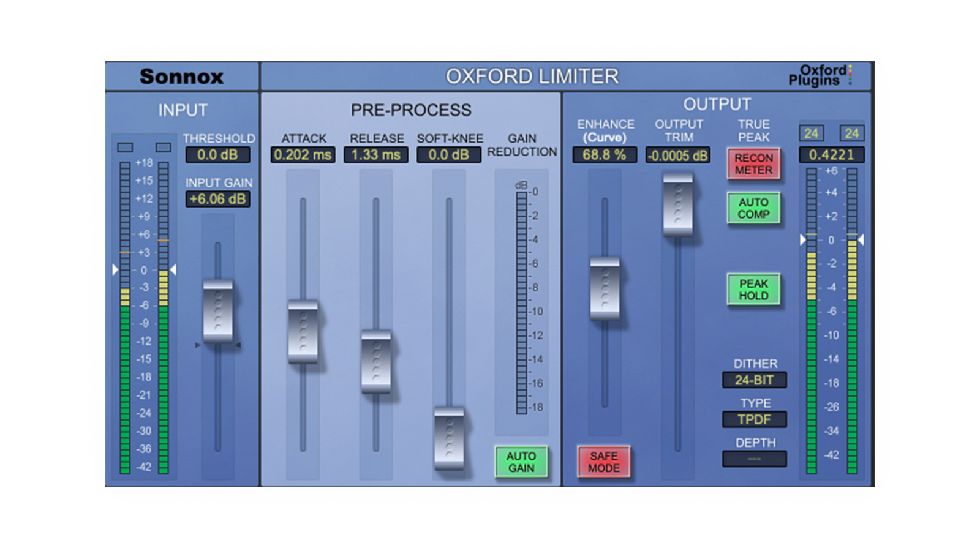
Task: Click the right input clip indicator
Action: [x=164, y=148]
